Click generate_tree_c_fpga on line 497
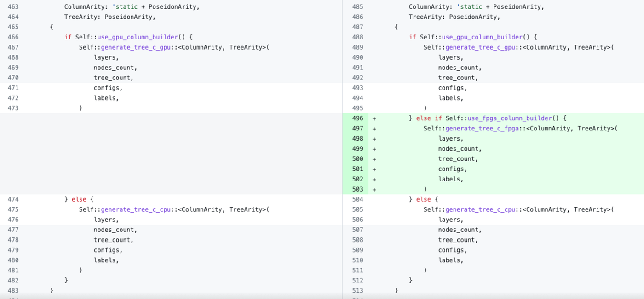Image resolution: width=644 pixels, height=299 pixels. click(482, 128)
